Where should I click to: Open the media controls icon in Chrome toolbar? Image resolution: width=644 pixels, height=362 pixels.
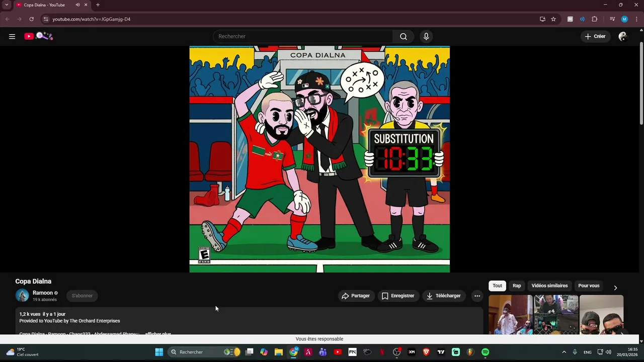coord(612,19)
